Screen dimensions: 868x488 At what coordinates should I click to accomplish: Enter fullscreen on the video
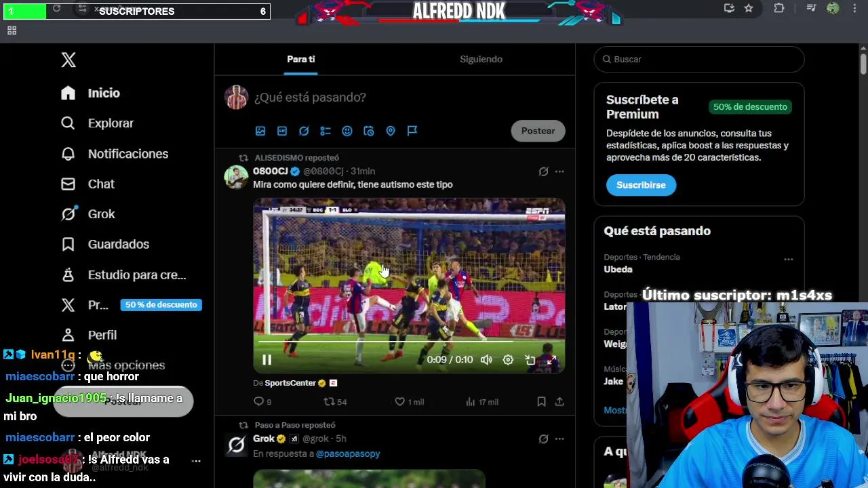551,360
